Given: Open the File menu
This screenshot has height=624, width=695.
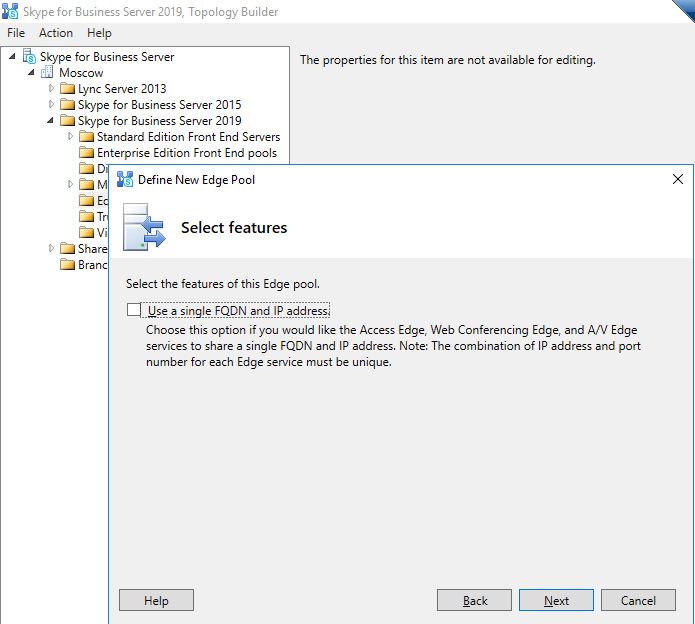Looking at the screenshot, I should [16, 33].
